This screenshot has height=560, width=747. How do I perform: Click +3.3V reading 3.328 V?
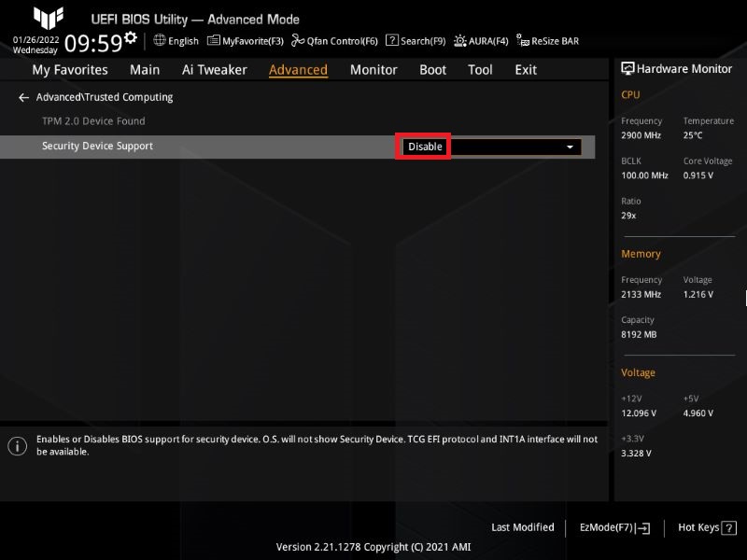pyautogui.click(x=636, y=453)
